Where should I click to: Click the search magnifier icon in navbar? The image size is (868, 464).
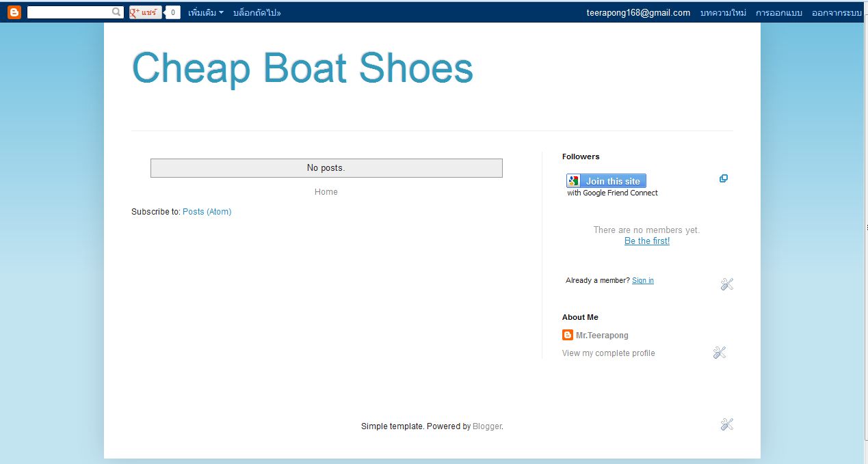(116, 12)
